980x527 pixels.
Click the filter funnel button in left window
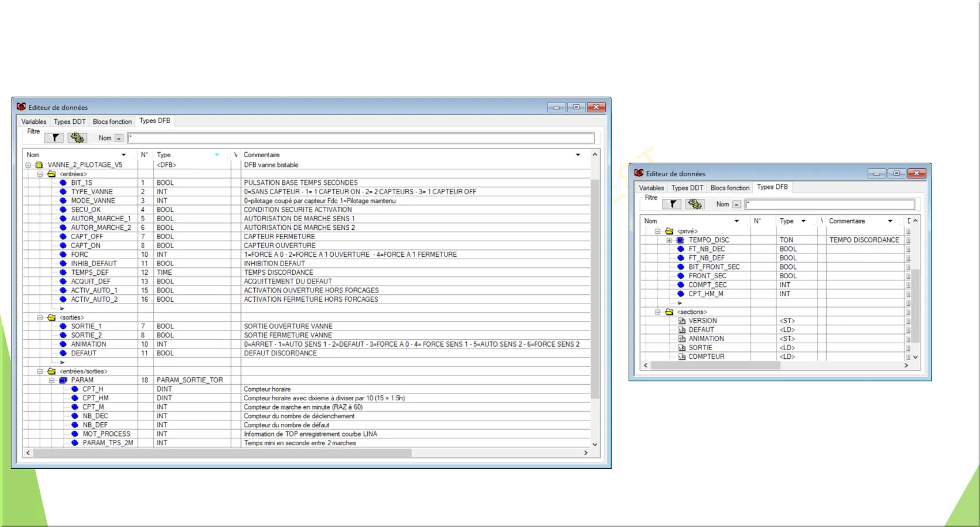pos(54,138)
